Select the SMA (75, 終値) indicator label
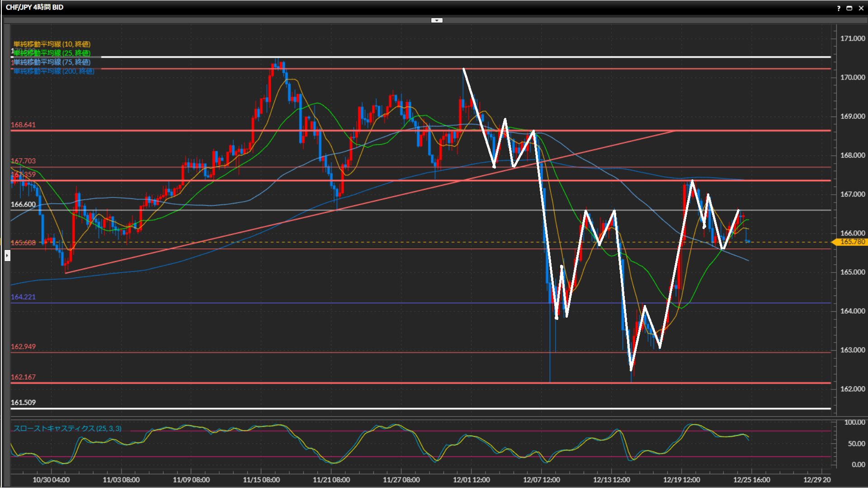Image resolution: width=868 pixels, height=488 pixels. pyautogui.click(x=52, y=62)
